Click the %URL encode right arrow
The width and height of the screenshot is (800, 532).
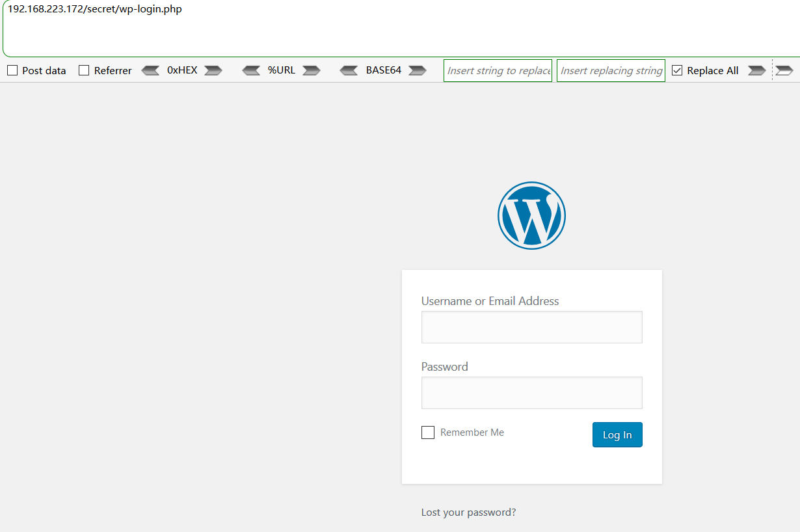click(312, 70)
